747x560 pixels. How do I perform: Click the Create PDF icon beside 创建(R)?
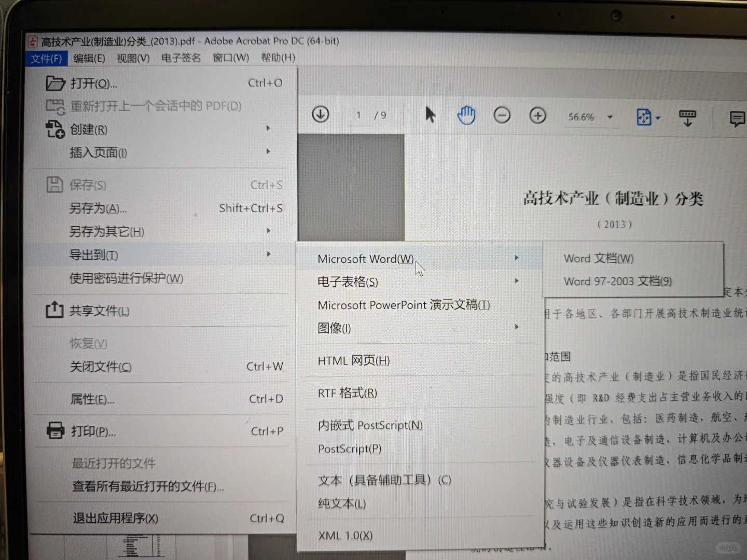tap(56, 129)
